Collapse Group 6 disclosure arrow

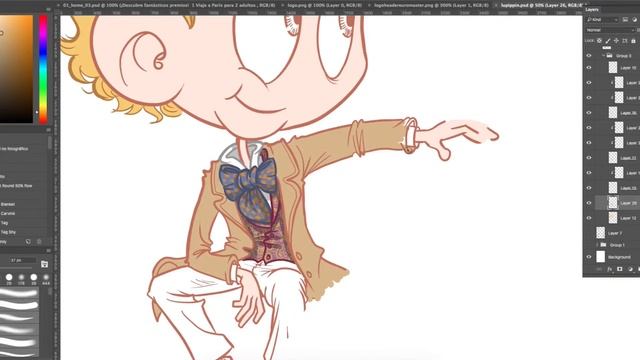click(x=603, y=56)
